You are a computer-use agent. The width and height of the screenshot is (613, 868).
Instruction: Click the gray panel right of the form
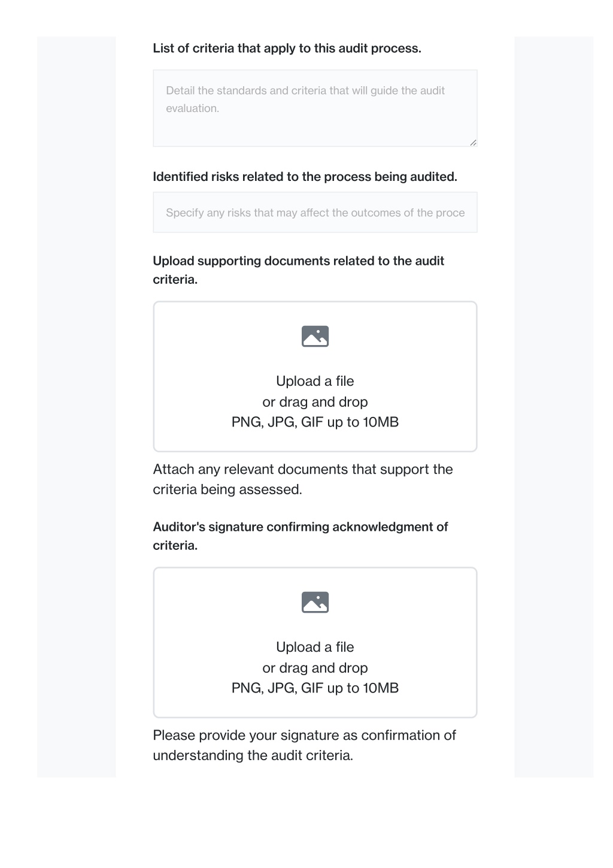coord(554,407)
